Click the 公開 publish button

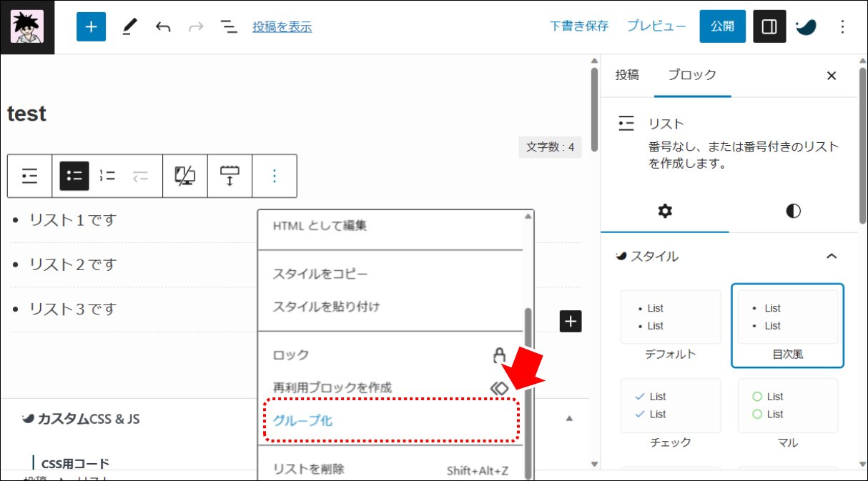[x=722, y=27]
